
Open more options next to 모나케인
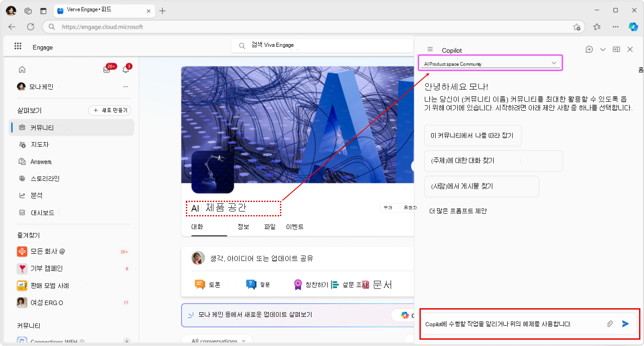[x=126, y=86]
